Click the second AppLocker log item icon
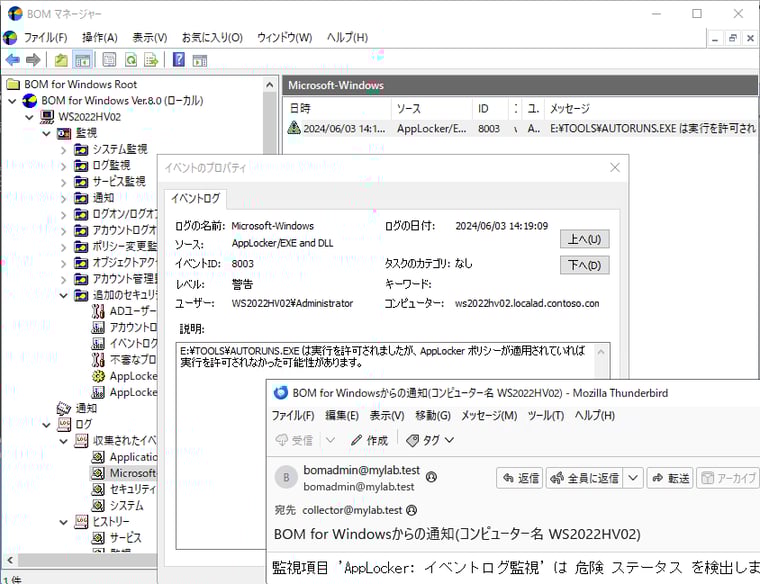This screenshot has width=760, height=584. tap(98, 392)
